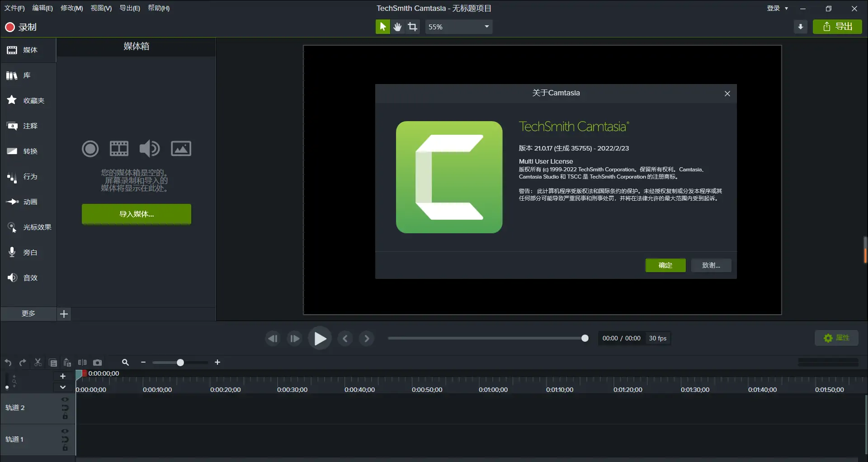Click the image picture icon in media bin
The width and height of the screenshot is (868, 462).
tap(181, 148)
